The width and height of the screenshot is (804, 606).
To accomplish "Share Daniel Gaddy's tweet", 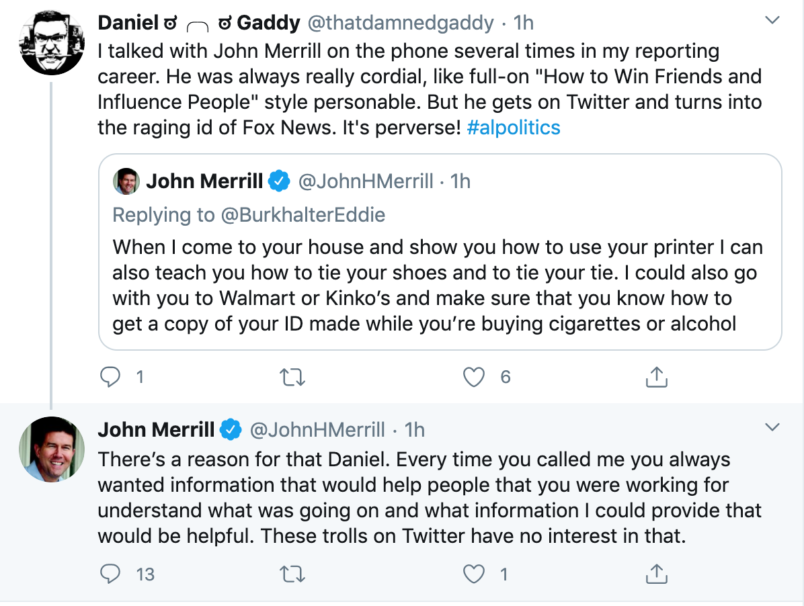I will pyautogui.click(x=657, y=377).
